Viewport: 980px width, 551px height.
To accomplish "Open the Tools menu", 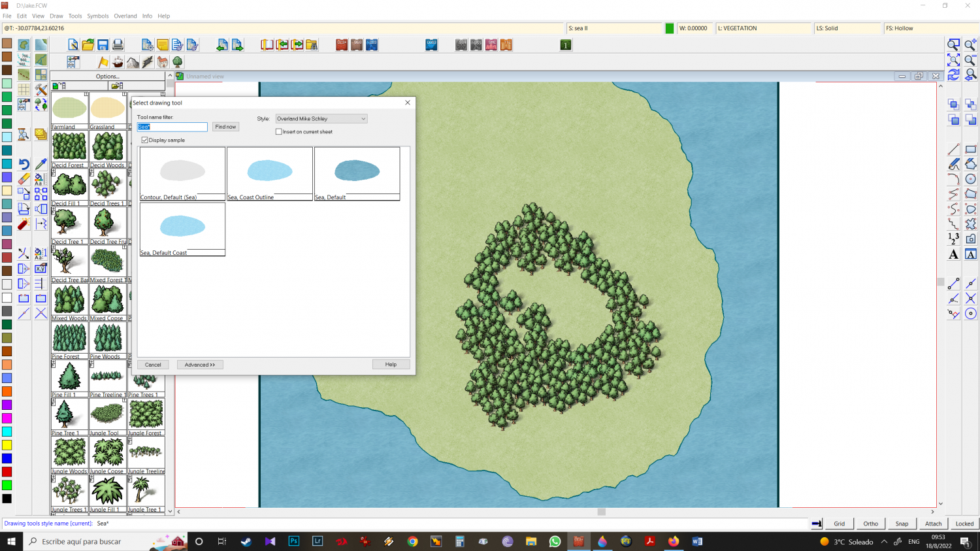I will coord(75,16).
